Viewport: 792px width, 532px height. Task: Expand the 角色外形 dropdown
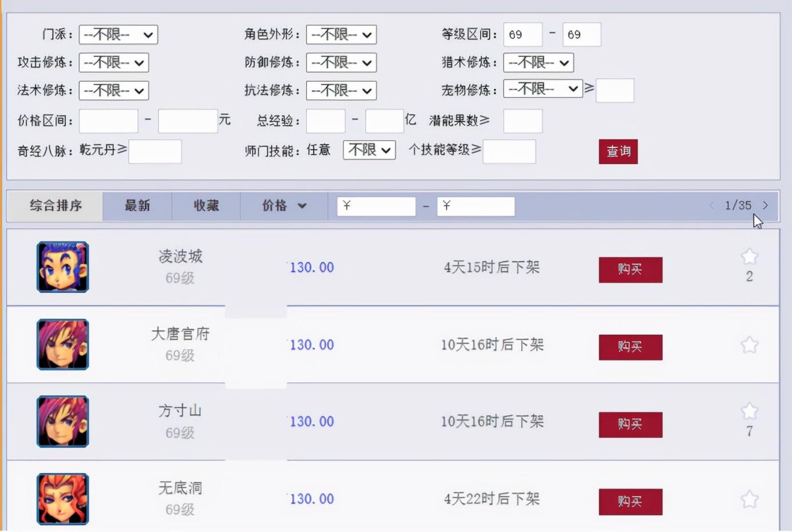click(x=341, y=35)
